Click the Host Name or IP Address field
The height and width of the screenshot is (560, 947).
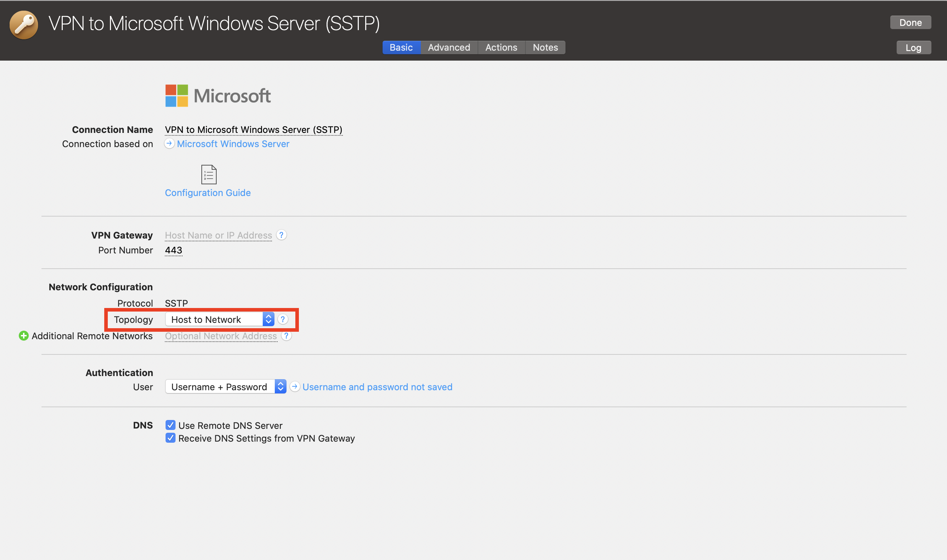pos(218,235)
